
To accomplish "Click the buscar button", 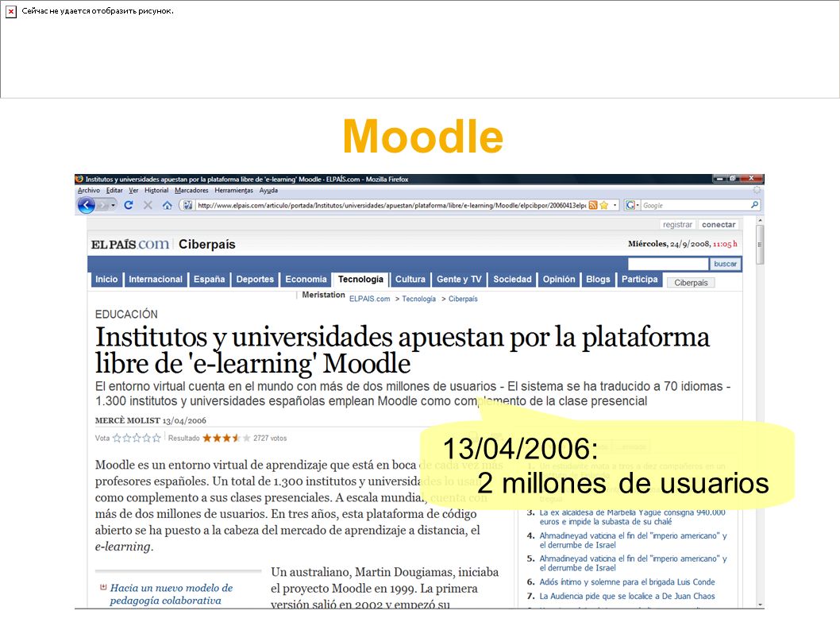I will click(x=725, y=264).
